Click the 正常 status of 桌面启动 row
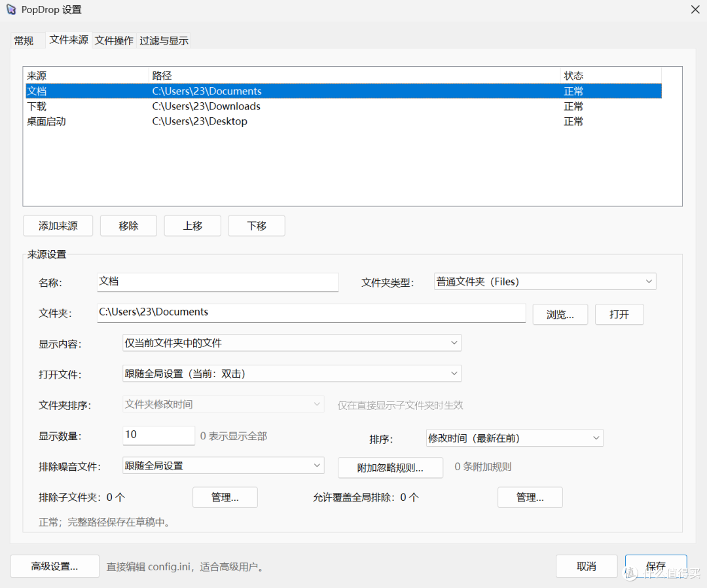This screenshot has height=588, width=707. tap(573, 121)
